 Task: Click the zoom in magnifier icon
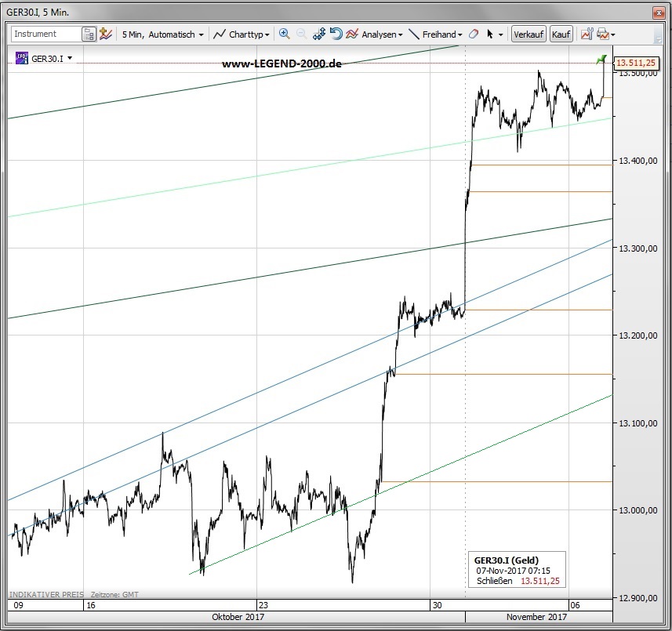[x=284, y=34]
